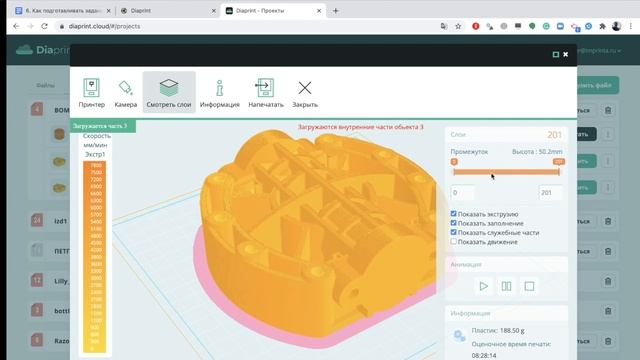The image size is (640, 360).
Task: Uncheck Показать заполнение option
Action: pyautogui.click(x=453, y=223)
